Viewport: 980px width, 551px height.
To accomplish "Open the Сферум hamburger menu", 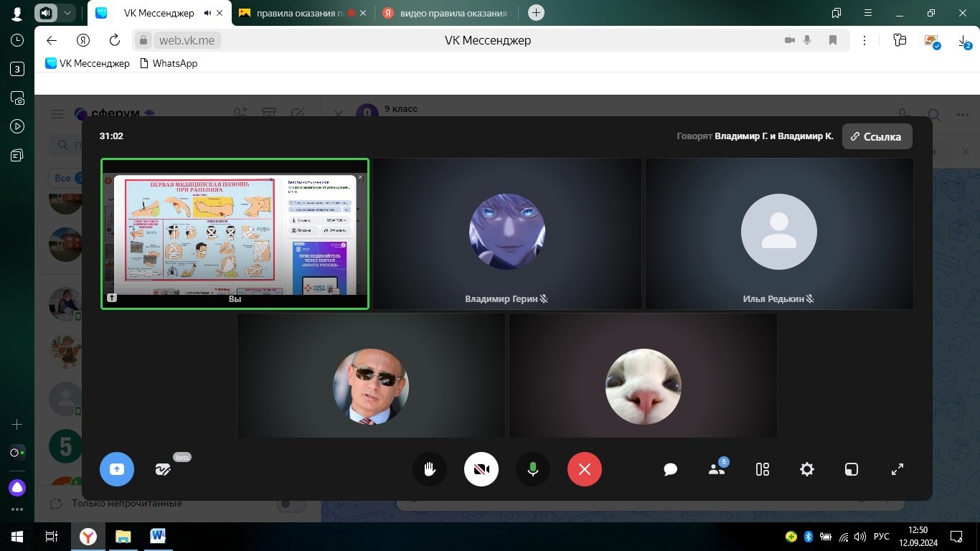I will [58, 114].
